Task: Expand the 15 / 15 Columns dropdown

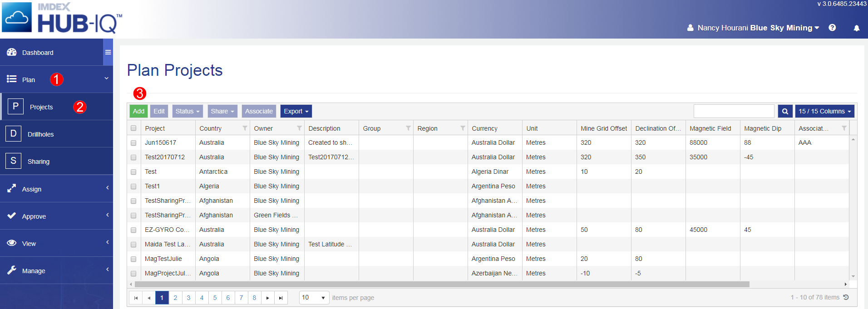Action: coord(824,111)
